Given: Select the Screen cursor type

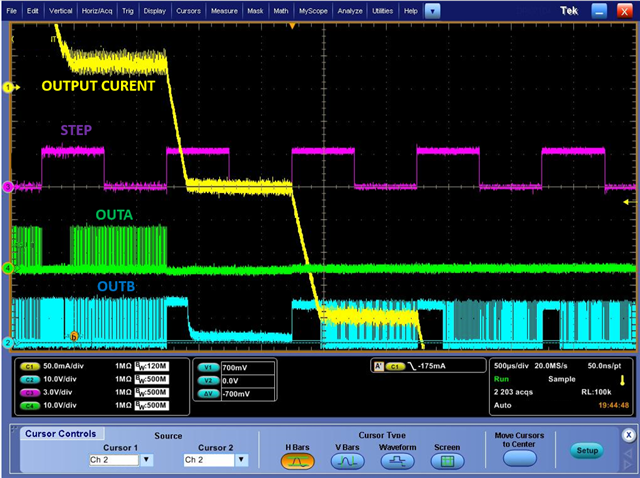Looking at the screenshot, I should (x=447, y=461).
